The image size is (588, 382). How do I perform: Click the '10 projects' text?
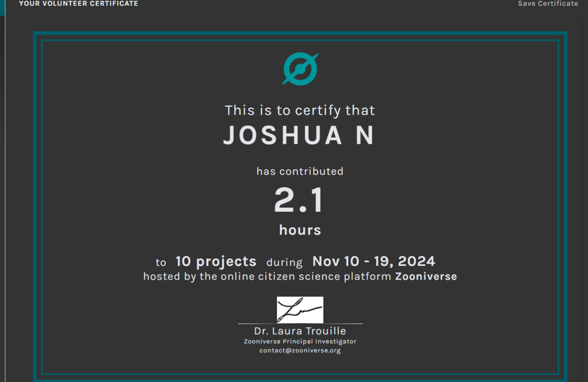click(216, 261)
